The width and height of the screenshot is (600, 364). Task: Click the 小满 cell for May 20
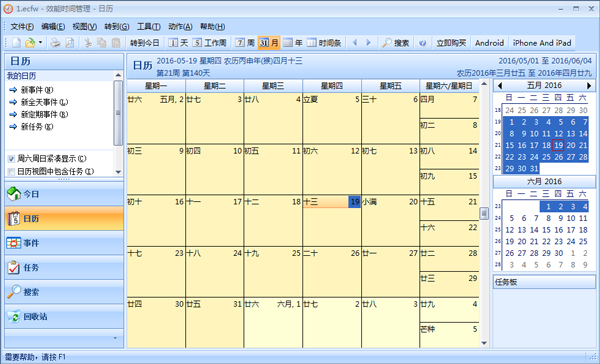click(x=390, y=221)
